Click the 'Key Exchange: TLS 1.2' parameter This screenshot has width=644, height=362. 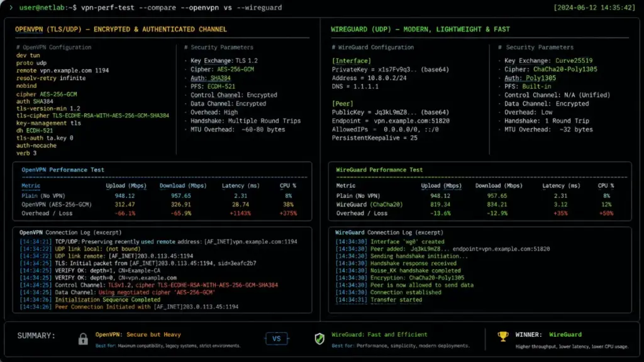(224, 61)
